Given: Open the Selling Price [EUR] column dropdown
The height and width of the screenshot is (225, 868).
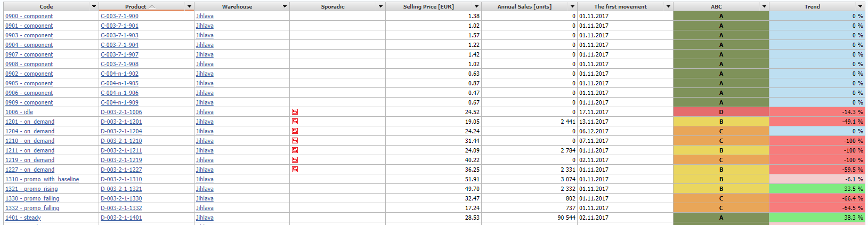Looking at the screenshot, I should coord(476,6).
